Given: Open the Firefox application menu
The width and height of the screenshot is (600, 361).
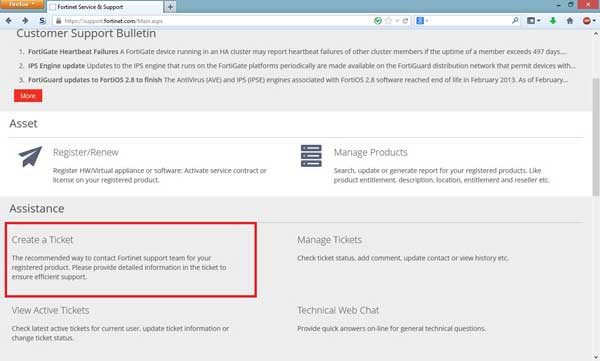Looking at the screenshot, I should [21, 4].
